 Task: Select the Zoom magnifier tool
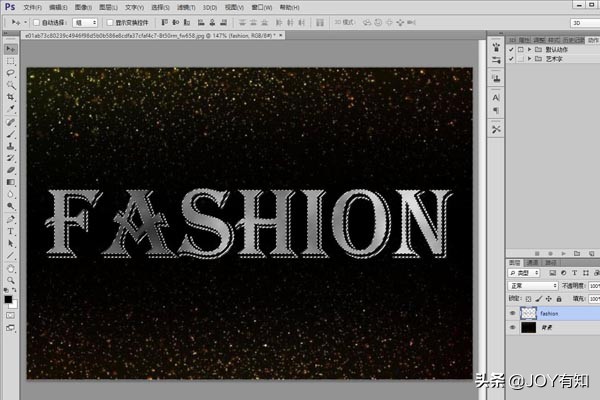[10, 280]
